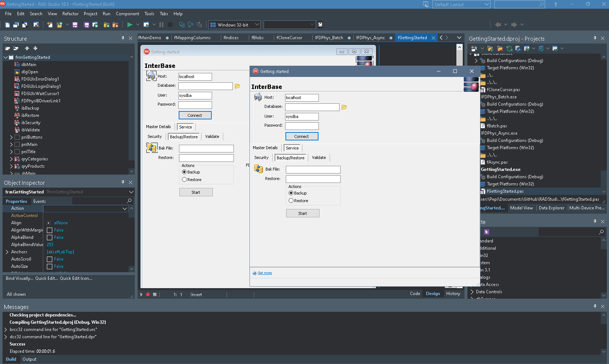
Task: Click Add folder icon in Projects toolbar
Action: coord(490,48)
